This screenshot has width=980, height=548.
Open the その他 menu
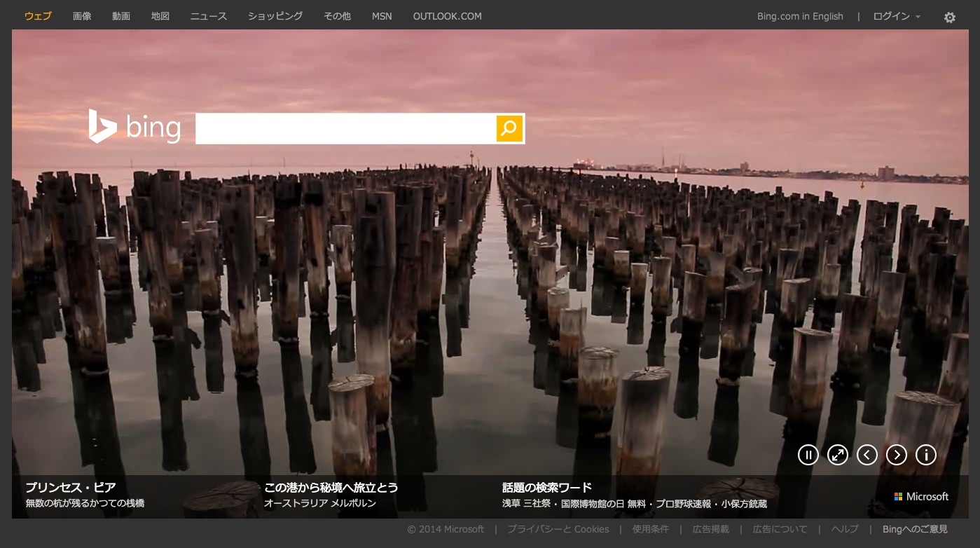[337, 16]
